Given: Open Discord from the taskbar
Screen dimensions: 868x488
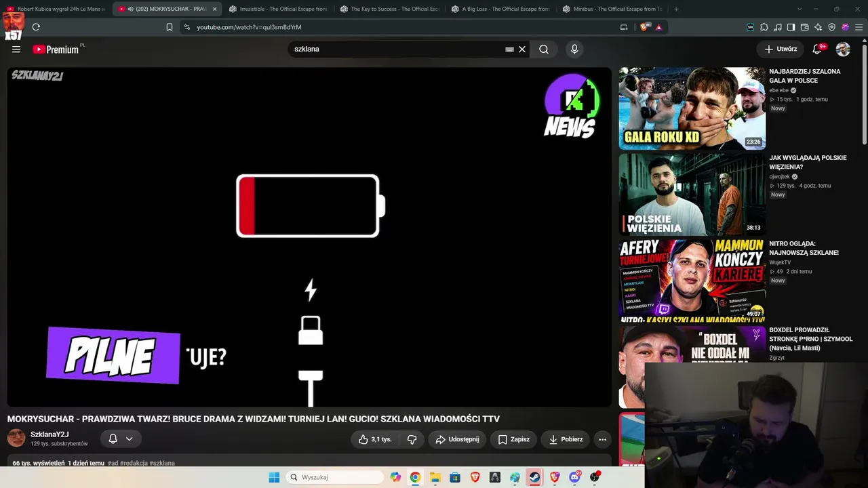Looking at the screenshot, I should (575, 477).
